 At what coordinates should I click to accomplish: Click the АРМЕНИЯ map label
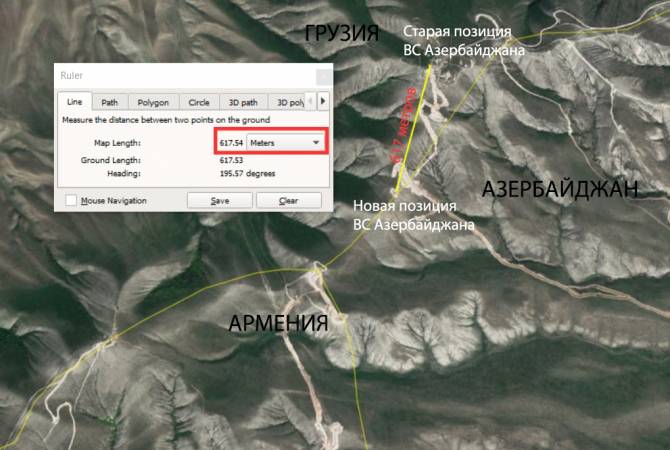pyautogui.click(x=278, y=323)
